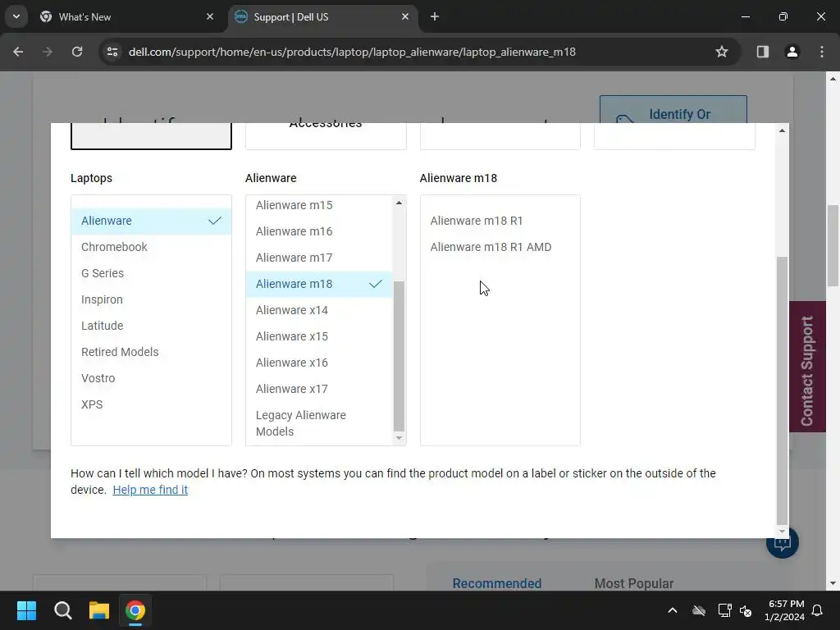Go back to previous page
This screenshot has height=630, width=840.
tap(18, 52)
